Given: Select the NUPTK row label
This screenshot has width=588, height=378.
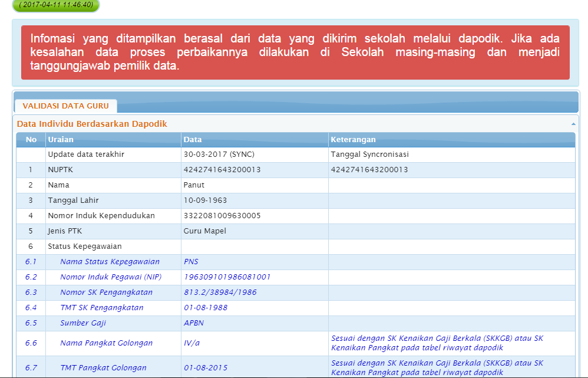Looking at the screenshot, I should tap(60, 170).
